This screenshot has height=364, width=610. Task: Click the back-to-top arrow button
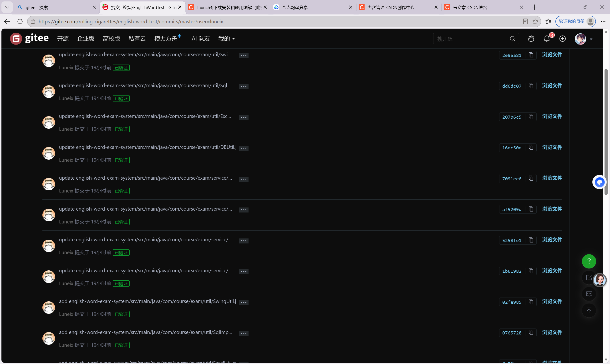coord(589,310)
